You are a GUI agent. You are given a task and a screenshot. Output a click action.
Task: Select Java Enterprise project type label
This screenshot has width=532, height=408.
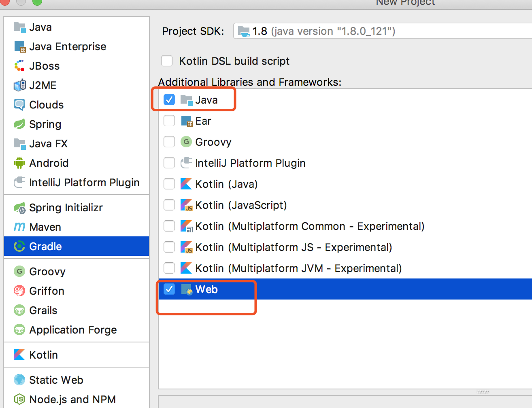(68, 47)
